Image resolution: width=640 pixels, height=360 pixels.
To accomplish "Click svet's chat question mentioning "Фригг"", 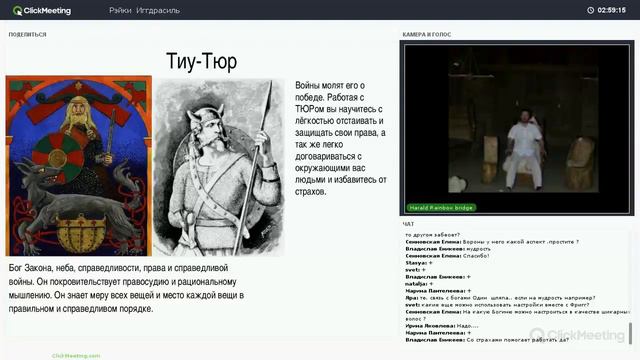I will click(x=497, y=304).
